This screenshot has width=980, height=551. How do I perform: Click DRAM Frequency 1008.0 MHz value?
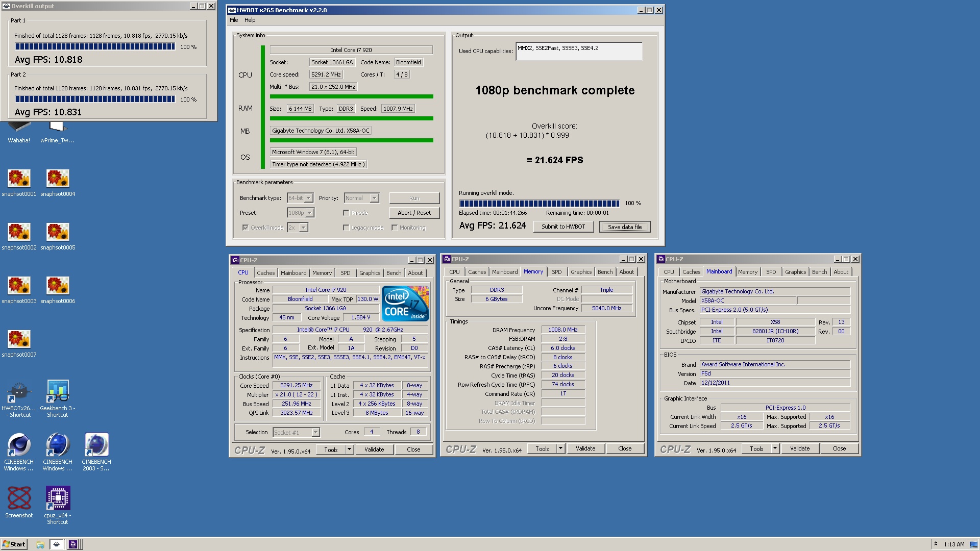pos(562,330)
